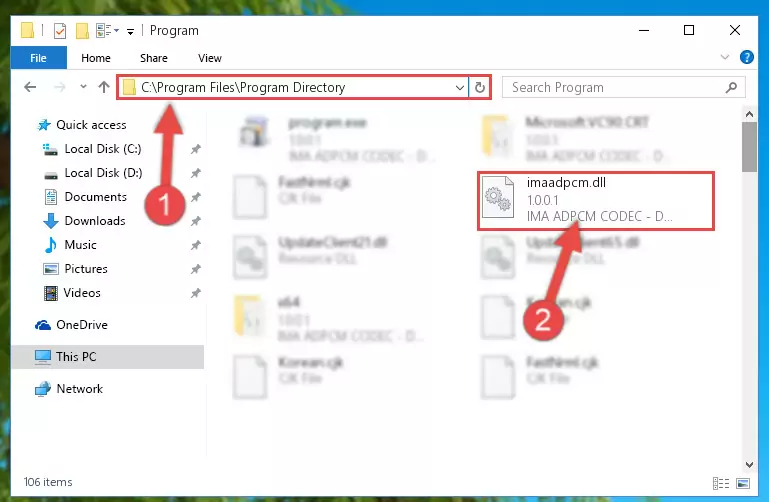Click the search magnifier icon
This screenshot has width=769, height=502.
pos(731,88)
